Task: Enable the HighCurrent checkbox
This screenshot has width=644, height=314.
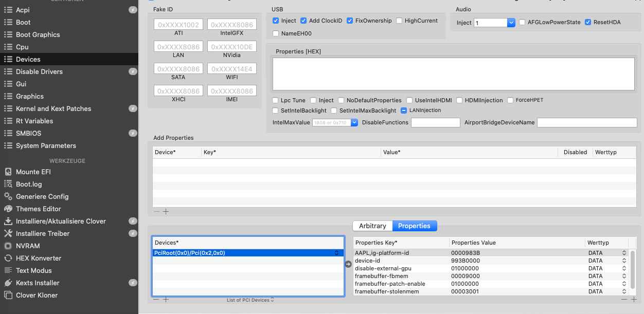Action: [400, 21]
